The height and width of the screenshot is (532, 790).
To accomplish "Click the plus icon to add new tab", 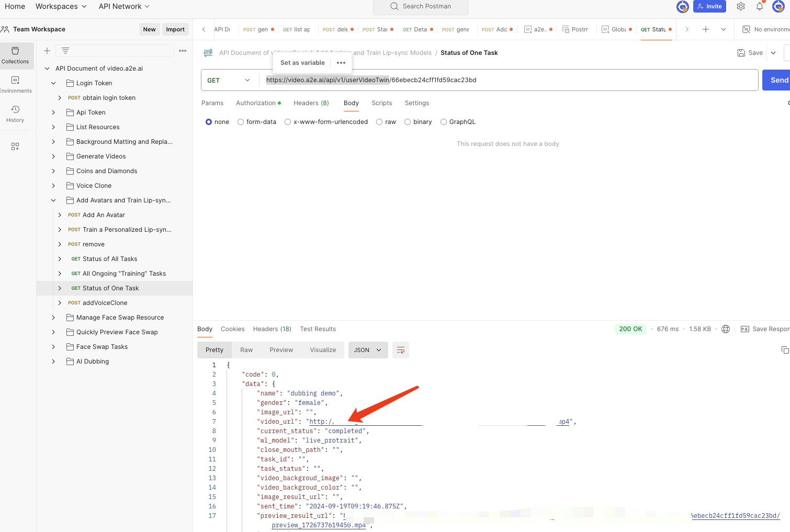I will pyautogui.click(x=705, y=29).
